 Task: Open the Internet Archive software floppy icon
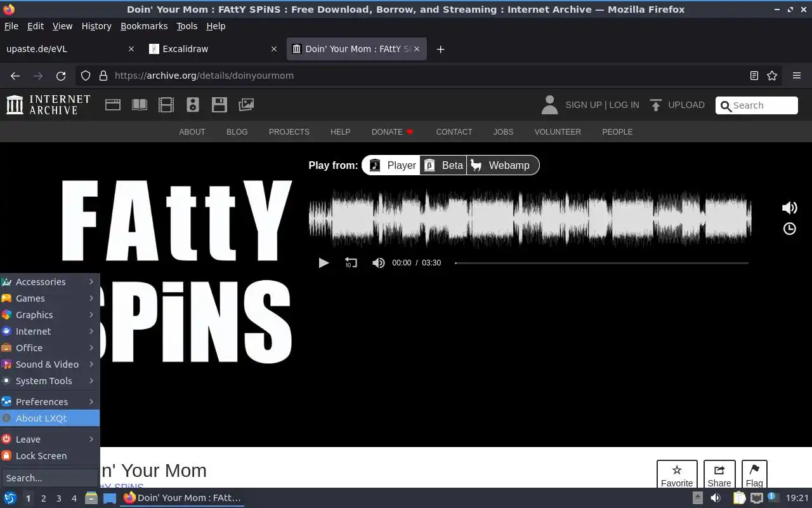(219, 105)
